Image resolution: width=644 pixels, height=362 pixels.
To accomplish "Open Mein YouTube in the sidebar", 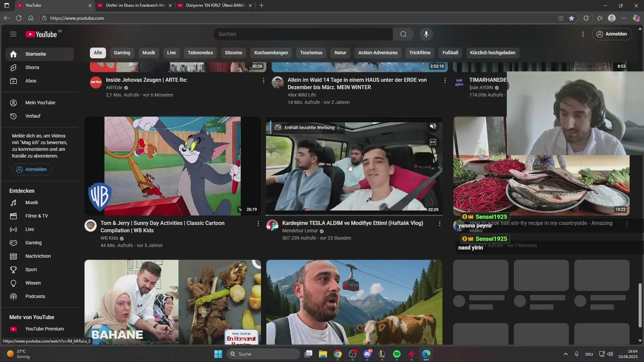I will 40,103.
